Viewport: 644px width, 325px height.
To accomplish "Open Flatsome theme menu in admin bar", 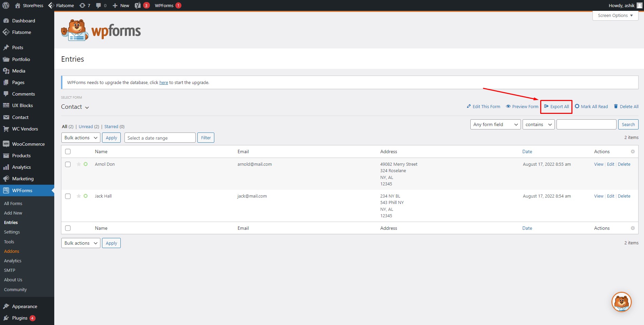I will 61,5.
